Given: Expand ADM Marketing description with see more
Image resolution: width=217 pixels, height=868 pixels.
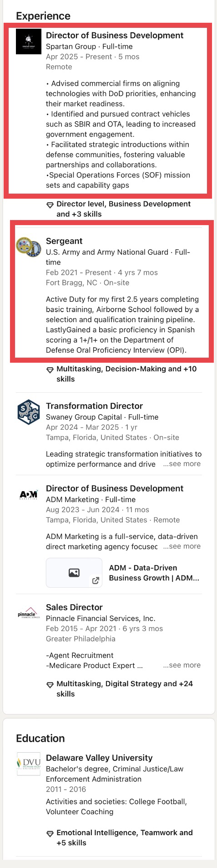Looking at the screenshot, I should [182, 546].
